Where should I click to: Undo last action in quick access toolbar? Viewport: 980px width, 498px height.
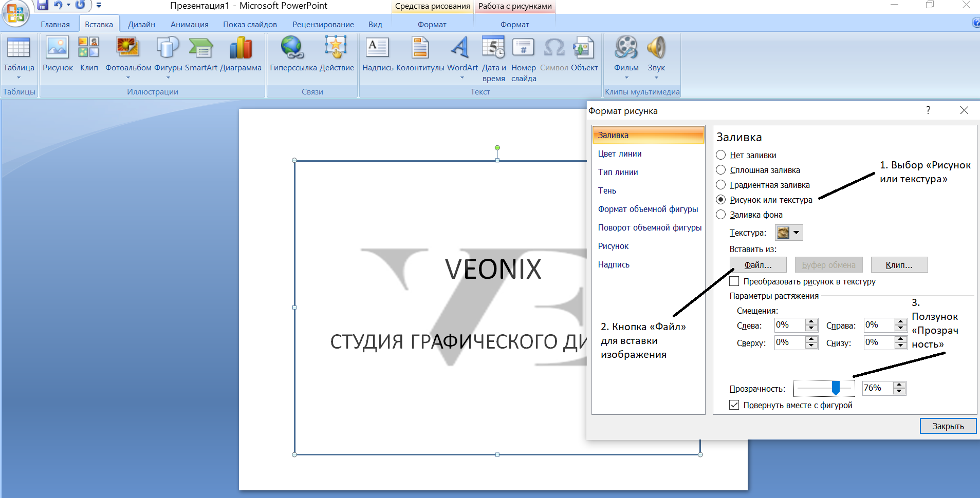click(58, 5)
